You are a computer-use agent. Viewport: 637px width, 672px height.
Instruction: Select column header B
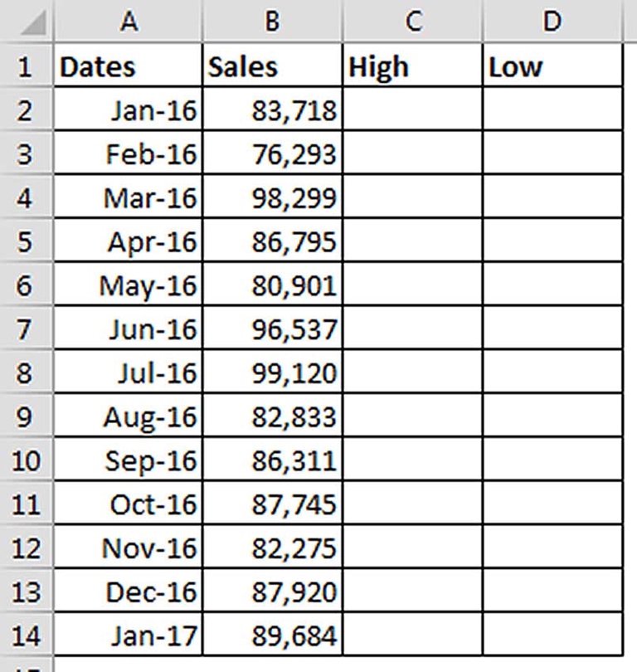point(274,21)
